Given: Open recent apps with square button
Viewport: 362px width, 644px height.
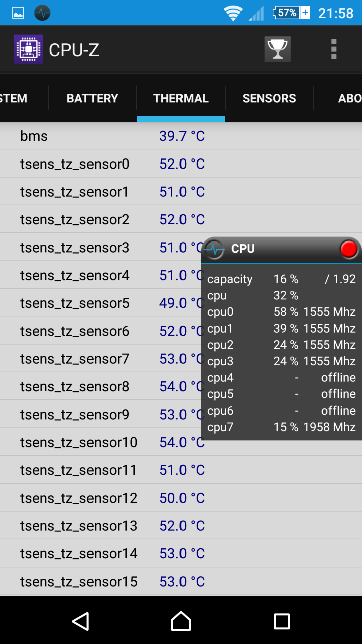Looking at the screenshot, I should coord(282,621).
